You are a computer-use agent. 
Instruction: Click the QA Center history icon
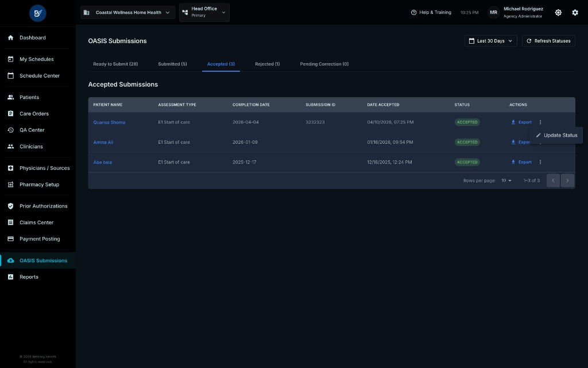coord(10,130)
